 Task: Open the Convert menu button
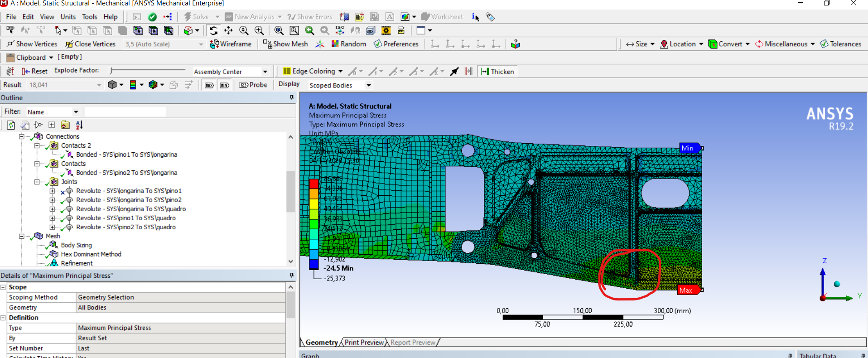(x=729, y=44)
